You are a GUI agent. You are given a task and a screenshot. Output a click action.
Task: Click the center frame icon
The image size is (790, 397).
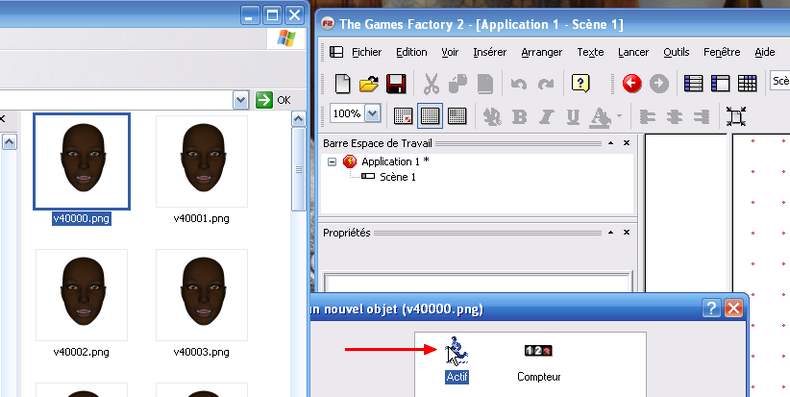coord(736,116)
